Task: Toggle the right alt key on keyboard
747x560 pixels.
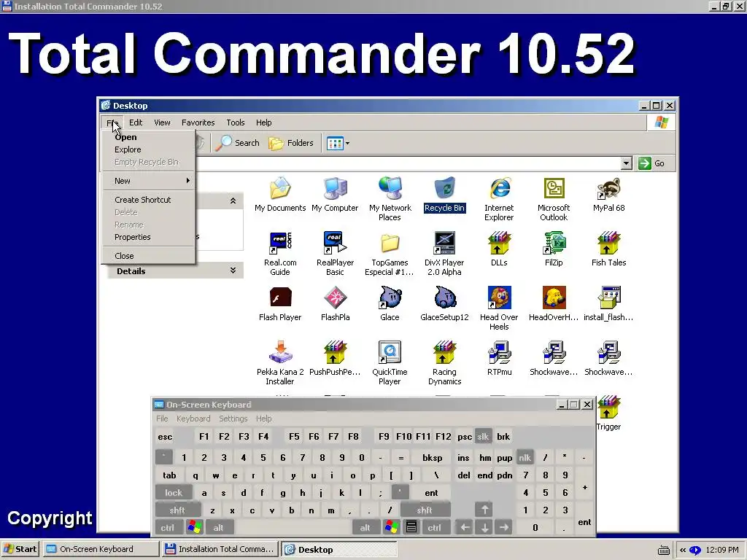Action: pyautogui.click(x=365, y=528)
